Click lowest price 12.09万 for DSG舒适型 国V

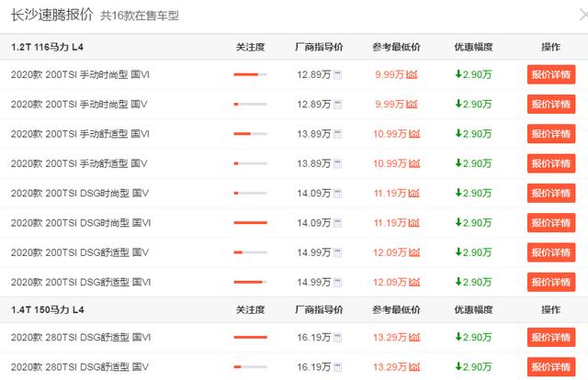tap(390, 252)
